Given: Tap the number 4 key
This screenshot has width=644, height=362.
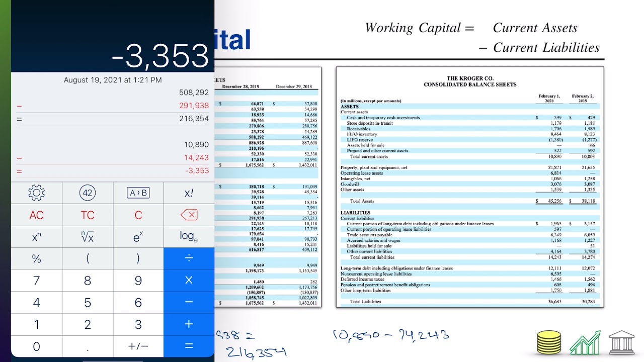Looking at the screenshot, I should pyautogui.click(x=37, y=302).
